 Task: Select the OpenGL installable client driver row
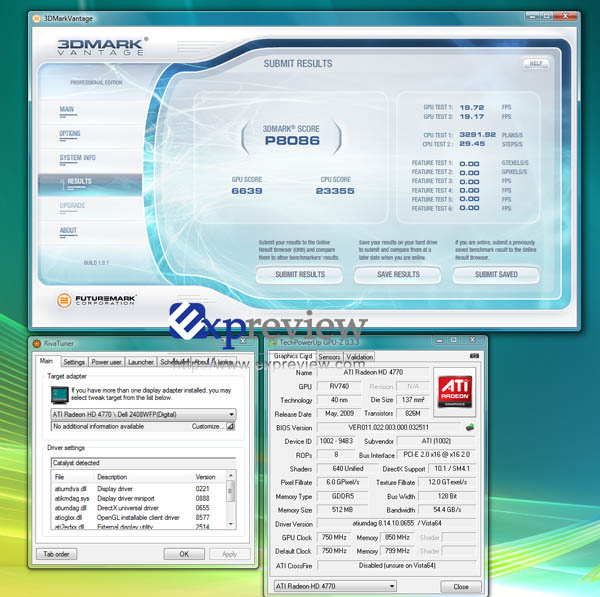(139, 517)
